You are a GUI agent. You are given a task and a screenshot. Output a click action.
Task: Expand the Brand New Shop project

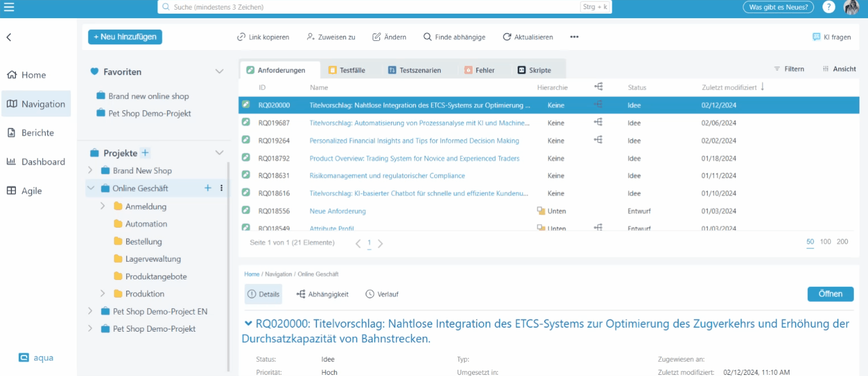tap(90, 170)
